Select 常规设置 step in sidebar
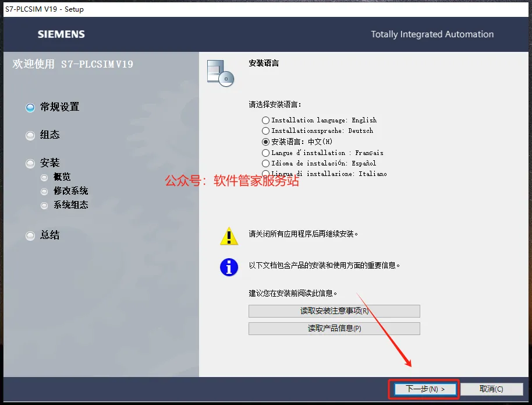This screenshot has width=532, height=405. [x=52, y=107]
